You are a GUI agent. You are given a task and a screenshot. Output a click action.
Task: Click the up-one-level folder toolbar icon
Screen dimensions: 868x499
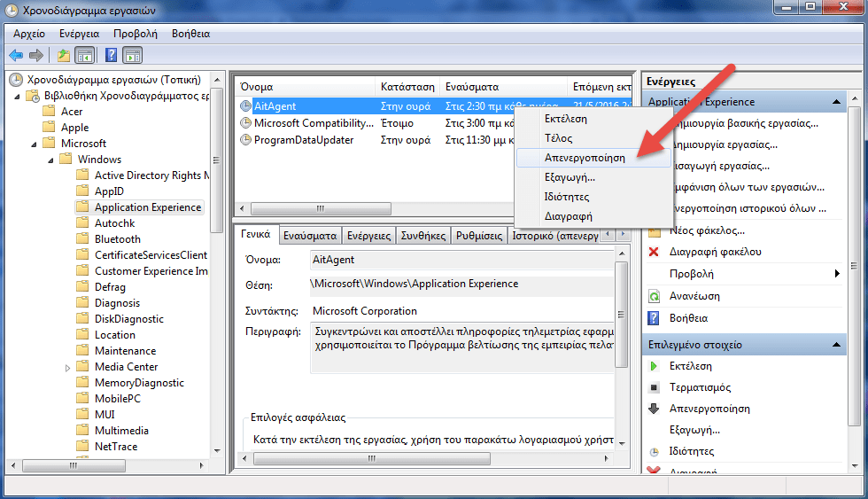(64, 56)
